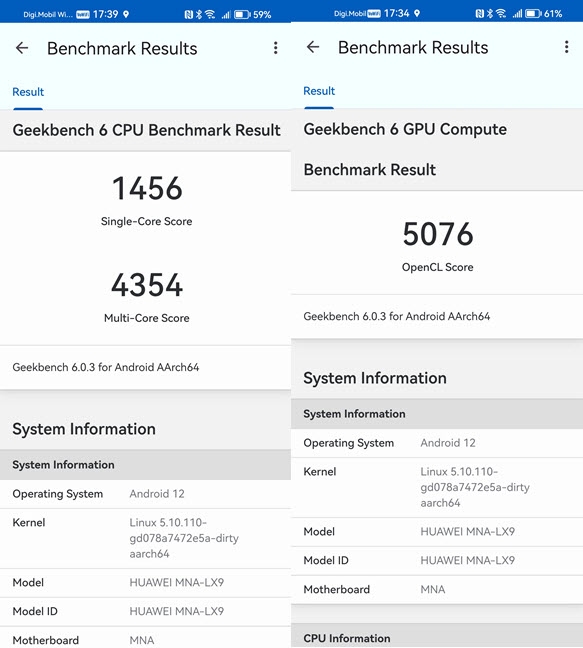
Task: Tap Motherboard MNA value on GPU screen
Action: tap(433, 589)
